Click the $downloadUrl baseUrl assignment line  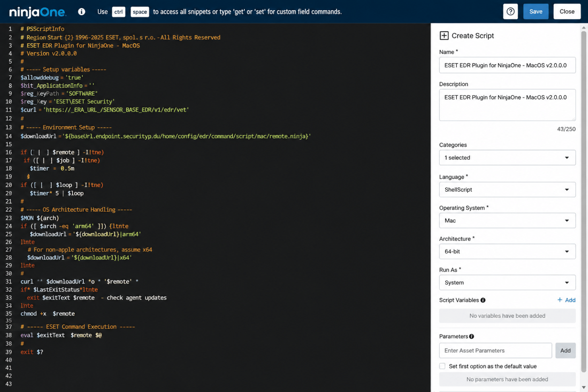pos(166,136)
